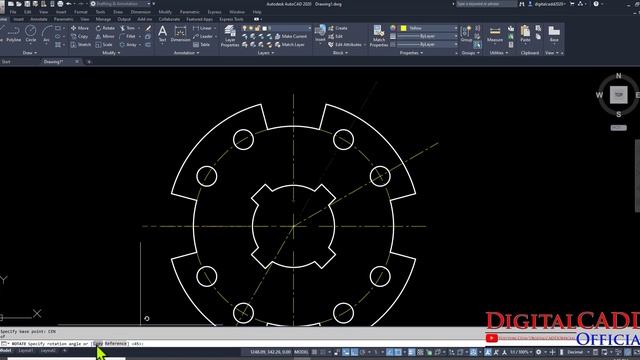
Task: Click the Group tool
Action: coord(466,34)
